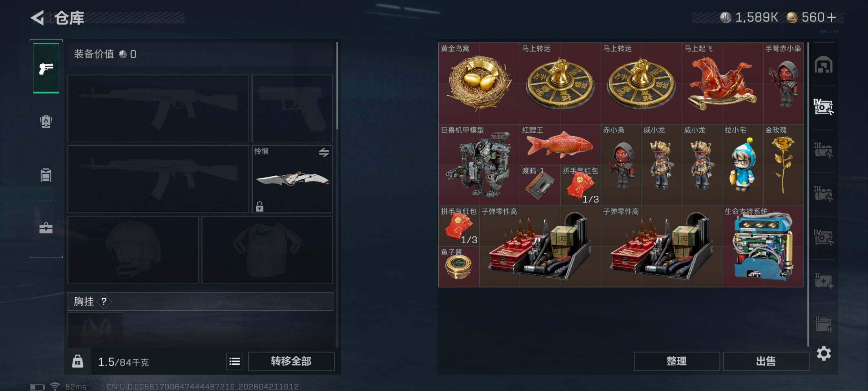The height and width of the screenshot is (391, 868).
Task: Click the swap arrows on 怜悯 knife slot
Action: [x=324, y=152]
